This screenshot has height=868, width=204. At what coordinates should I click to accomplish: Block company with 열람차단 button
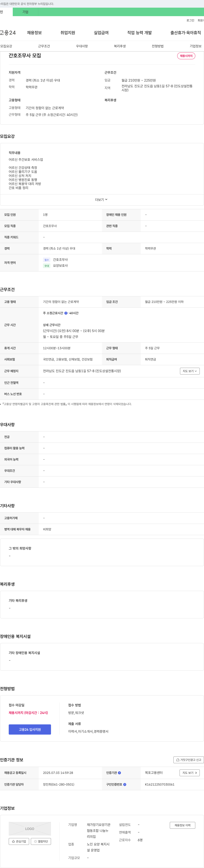[x=41, y=841]
